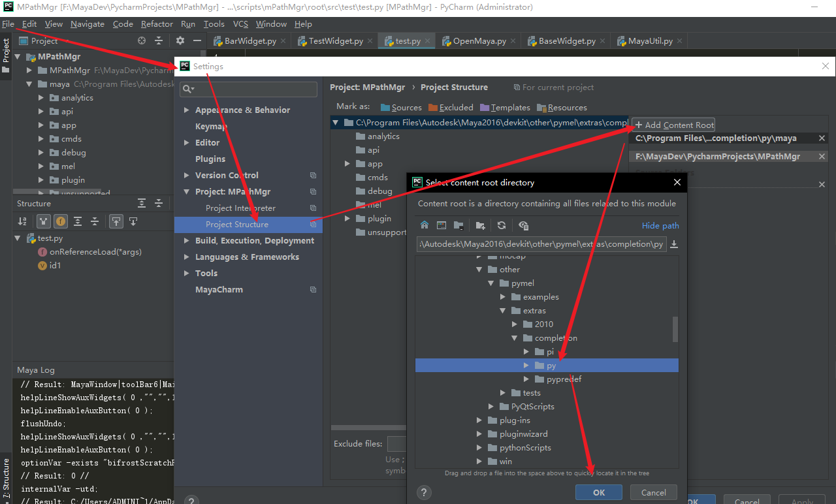Screen dimensions: 836x504
Task: Expand Version Control settings group
Action: pos(186,176)
